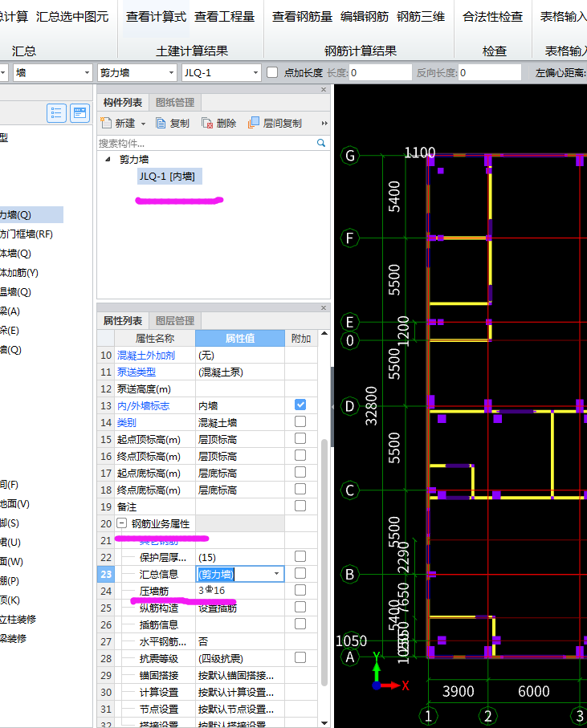Open the 墙 category dropdown
The width and height of the screenshot is (587, 728).
87,73
